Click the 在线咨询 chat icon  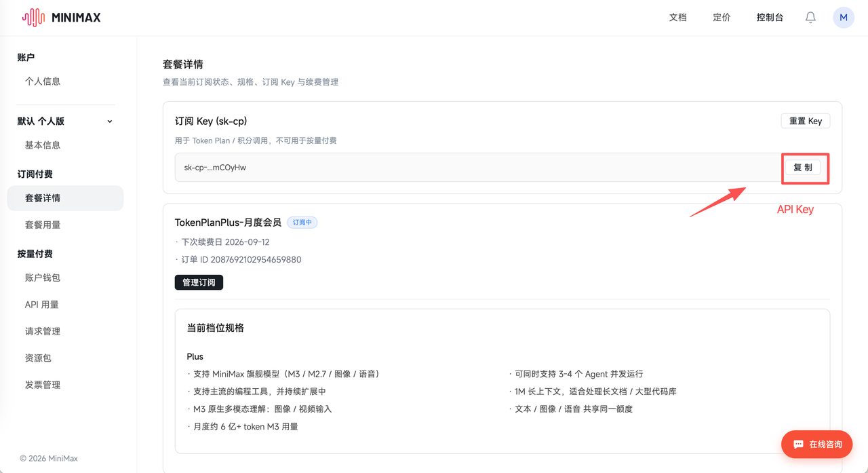(x=798, y=444)
